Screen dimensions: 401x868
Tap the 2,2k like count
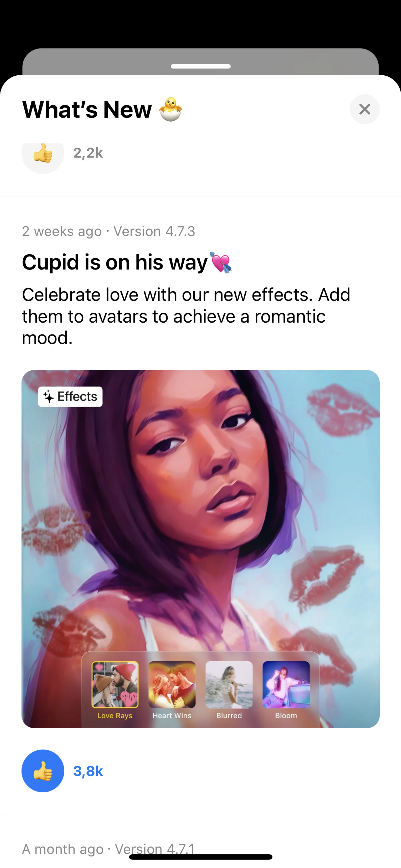coord(88,153)
